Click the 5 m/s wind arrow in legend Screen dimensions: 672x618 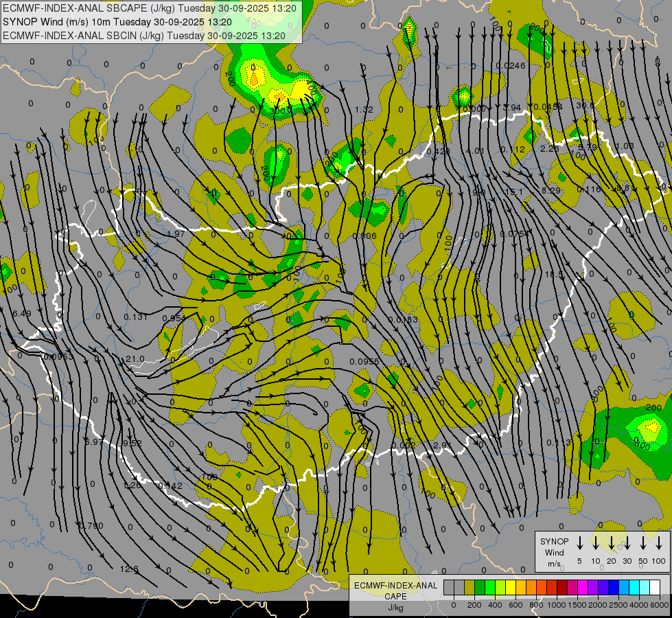[x=580, y=543]
